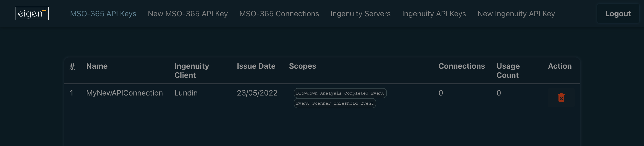Click the Name column header
The height and width of the screenshot is (146, 644).
tap(97, 66)
